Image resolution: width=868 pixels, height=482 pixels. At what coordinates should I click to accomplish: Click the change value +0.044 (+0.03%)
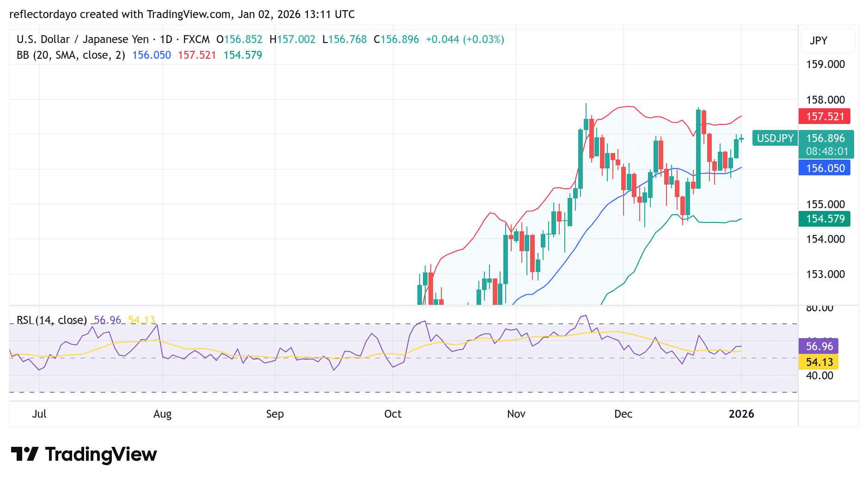465,39
